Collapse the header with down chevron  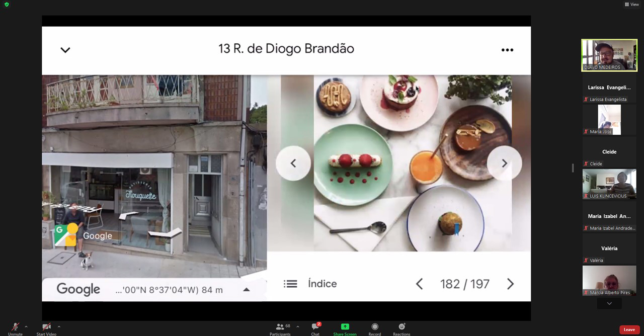[65, 50]
